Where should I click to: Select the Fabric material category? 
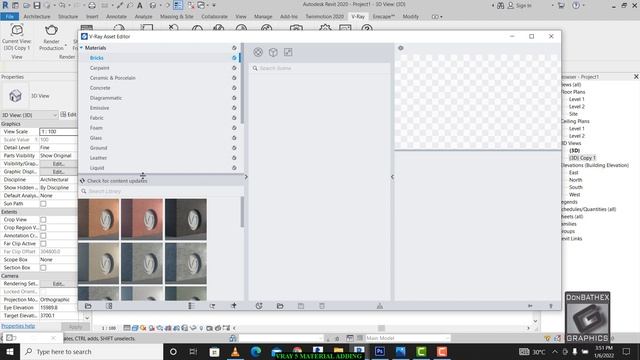click(x=97, y=118)
